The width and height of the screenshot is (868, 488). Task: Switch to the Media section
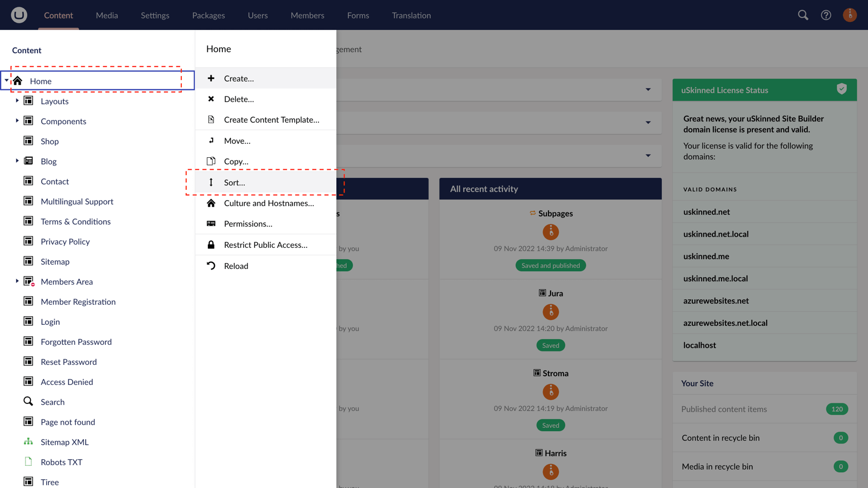pyautogui.click(x=106, y=15)
